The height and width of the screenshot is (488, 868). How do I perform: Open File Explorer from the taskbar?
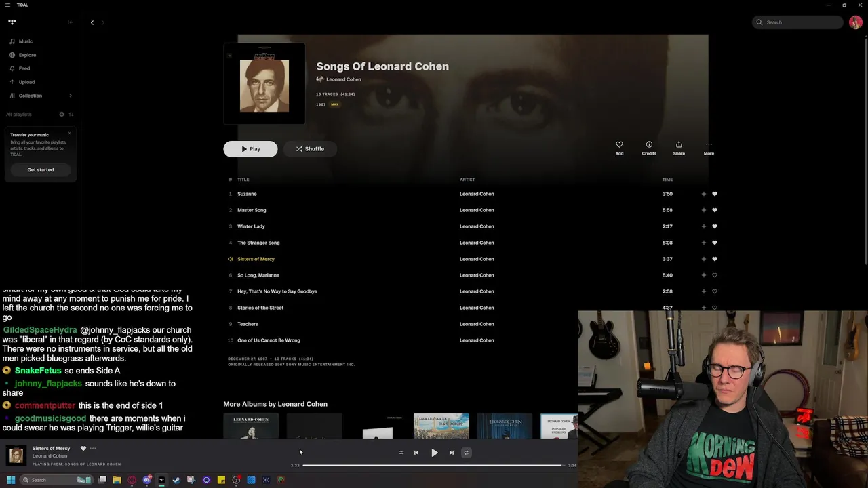[117, 480]
